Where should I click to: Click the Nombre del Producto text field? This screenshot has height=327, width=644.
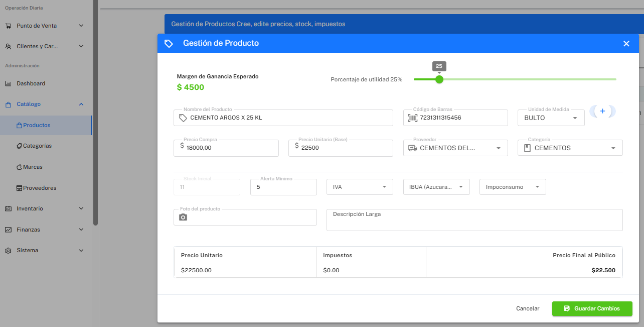click(x=283, y=118)
